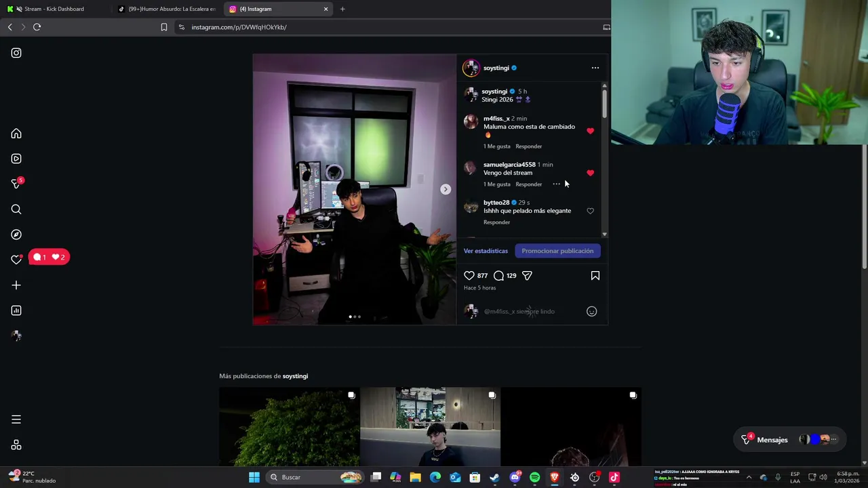The width and height of the screenshot is (868, 488).
Task: Open the dark third thumbnail post
Action: tap(571, 427)
